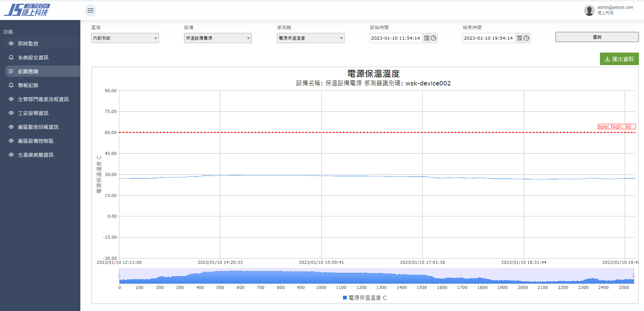Screen dimensions: 644x311
Task: Toggle the hamburger sidebar menu
Action: click(x=90, y=11)
